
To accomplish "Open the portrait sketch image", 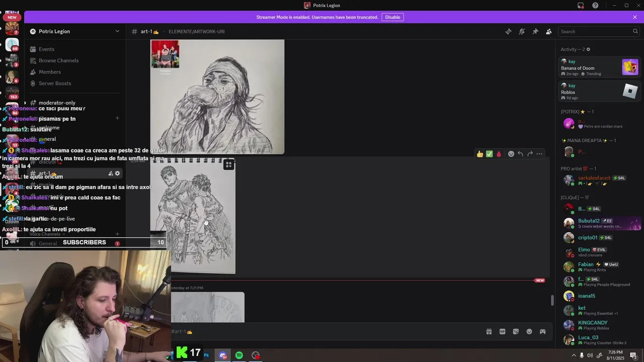I will click(x=217, y=97).
